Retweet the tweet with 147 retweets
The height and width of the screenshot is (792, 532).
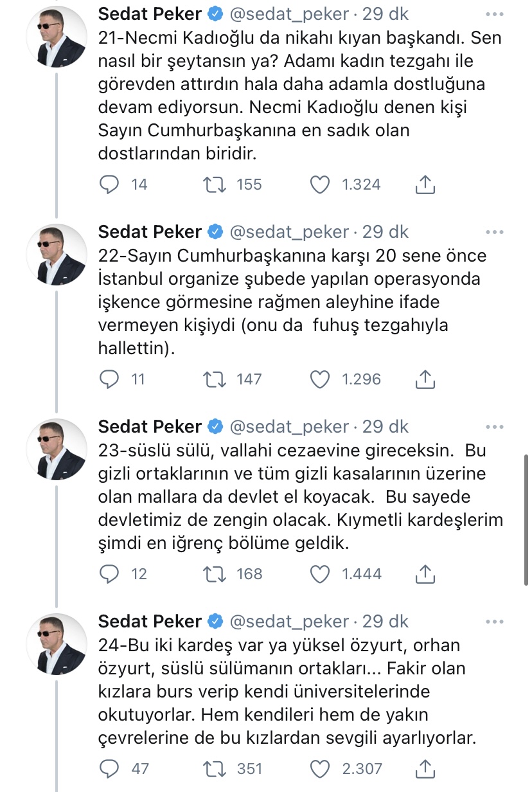214,379
